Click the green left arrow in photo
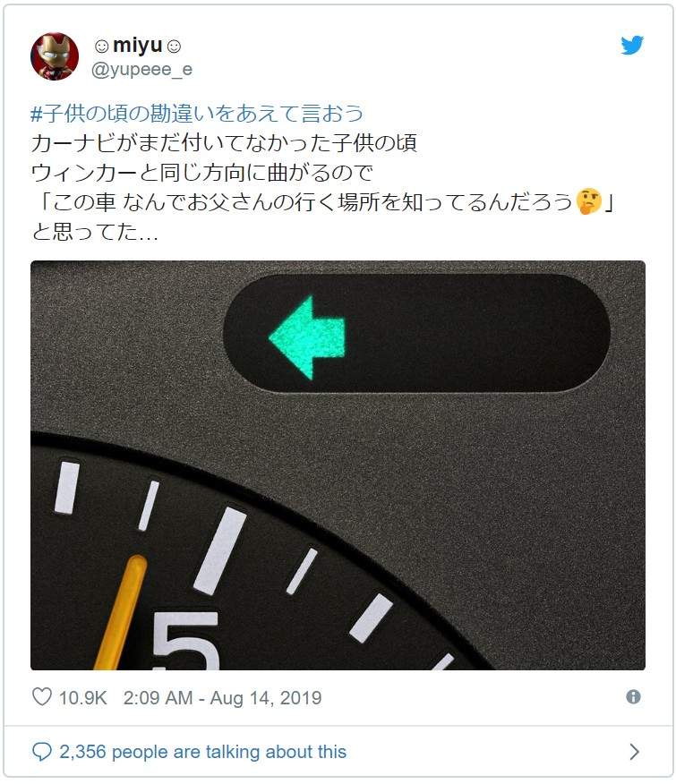Viewport: 676px width, 784px height. (307, 337)
